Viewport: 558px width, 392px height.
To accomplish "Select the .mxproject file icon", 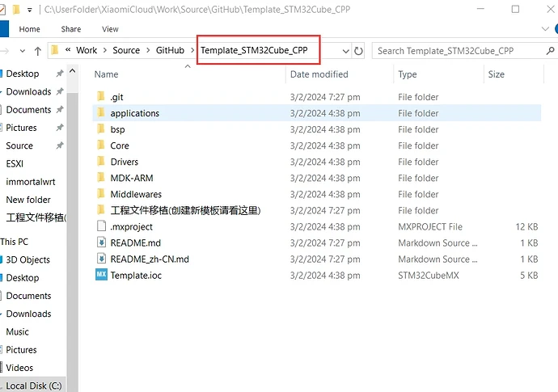I will point(101,227).
